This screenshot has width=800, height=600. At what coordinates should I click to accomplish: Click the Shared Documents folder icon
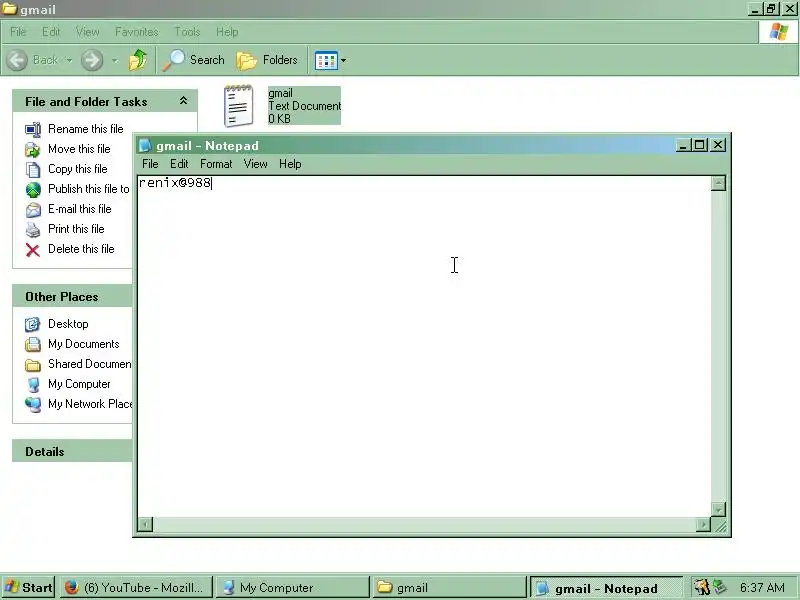33,364
